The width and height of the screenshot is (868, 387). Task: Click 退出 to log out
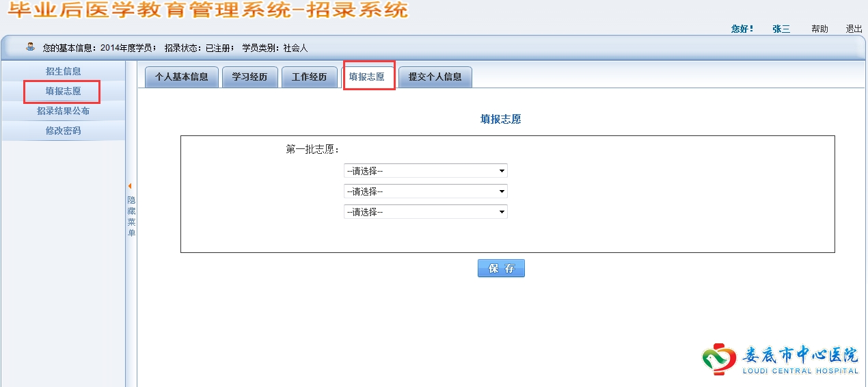point(854,29)
